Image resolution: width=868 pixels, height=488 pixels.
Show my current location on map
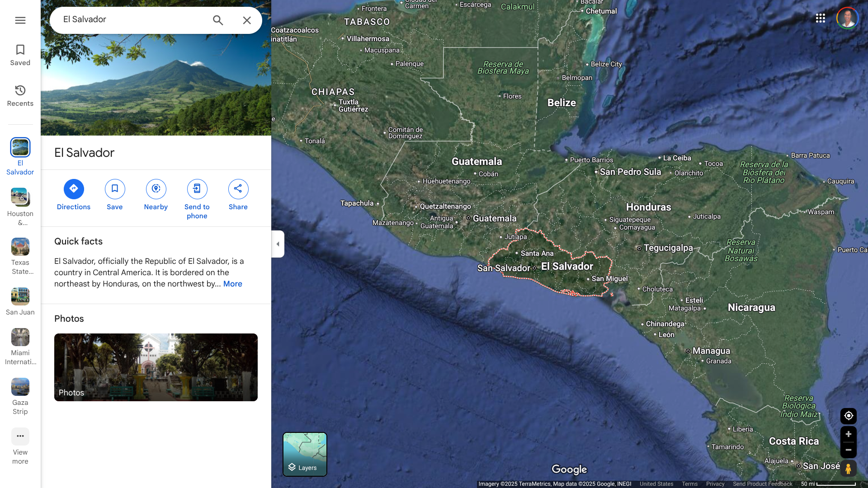pos(849,416)
